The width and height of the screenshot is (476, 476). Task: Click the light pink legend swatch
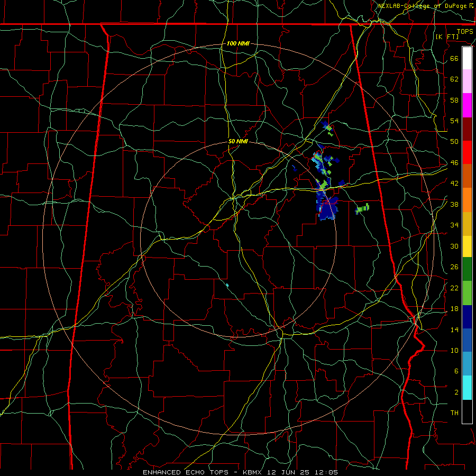467,81
